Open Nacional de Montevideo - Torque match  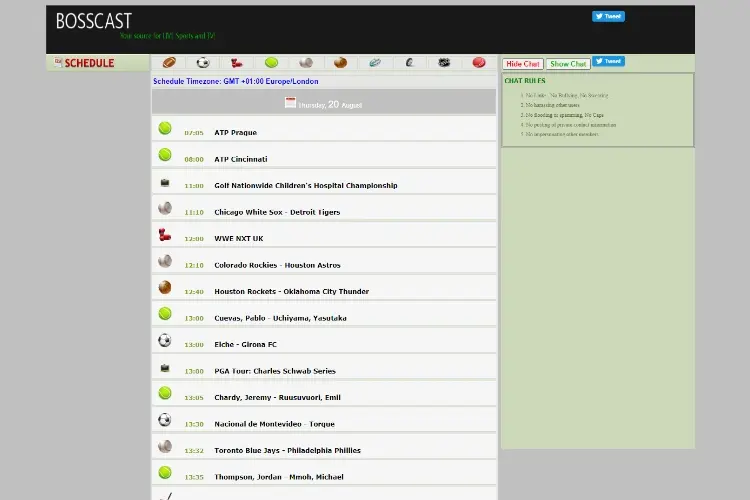[275, 424]
